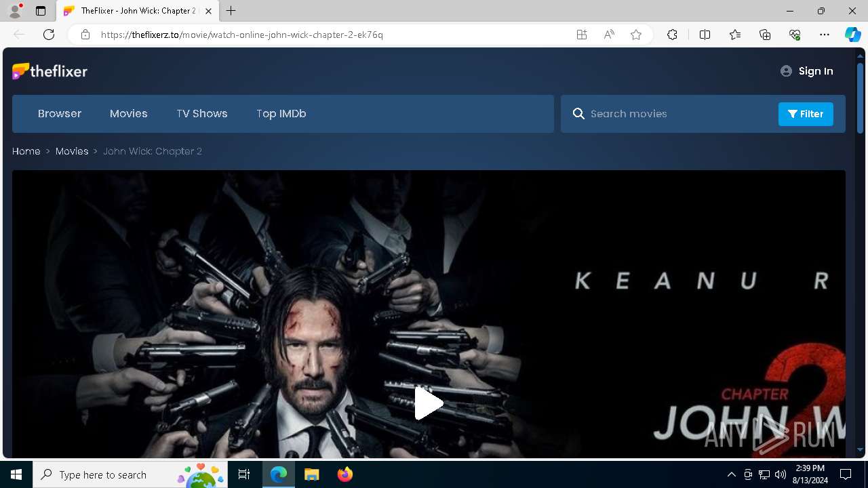Activate Read aloud icon
The width and height of the screenshot is (868, 488).
609,35
